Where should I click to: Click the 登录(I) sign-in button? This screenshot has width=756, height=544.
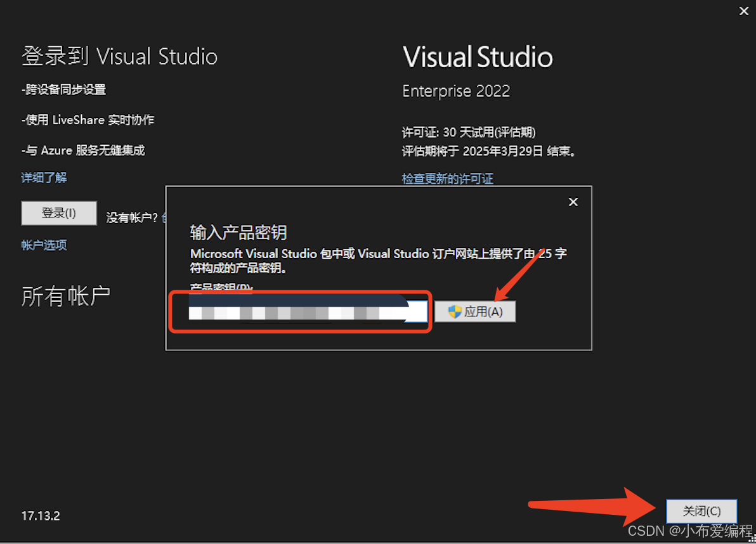[59, 213]
